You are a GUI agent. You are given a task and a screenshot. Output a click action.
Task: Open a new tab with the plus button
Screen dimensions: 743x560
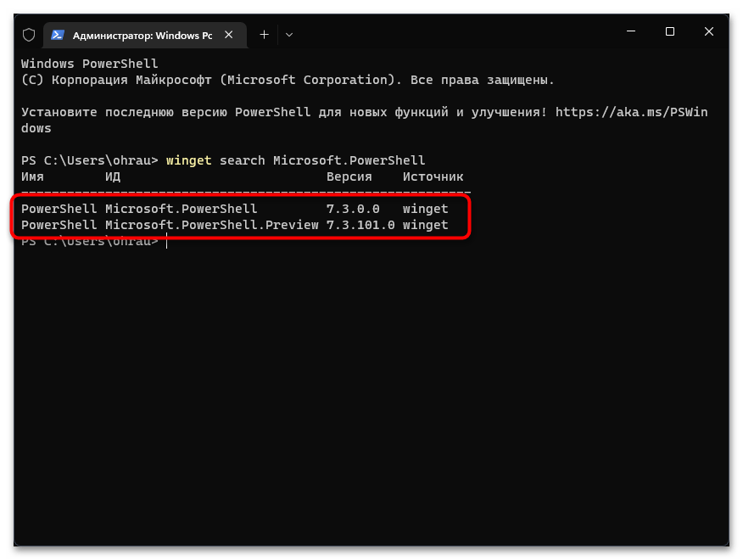264,35
